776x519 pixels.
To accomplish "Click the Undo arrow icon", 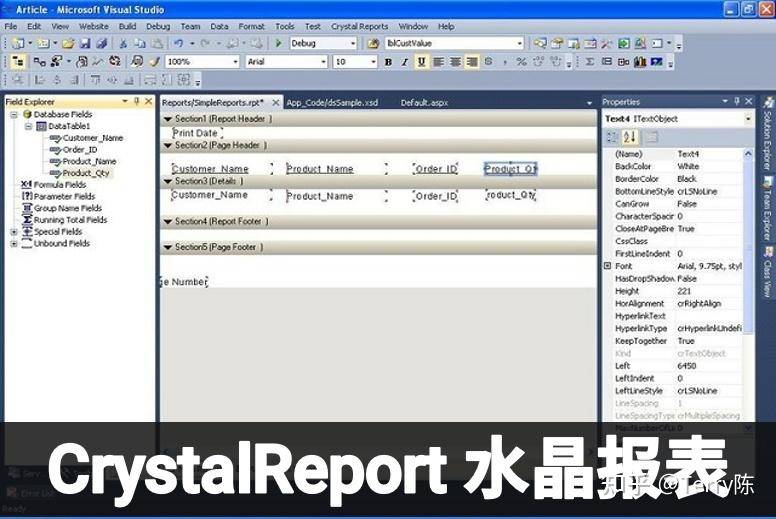I will [179, 44].
